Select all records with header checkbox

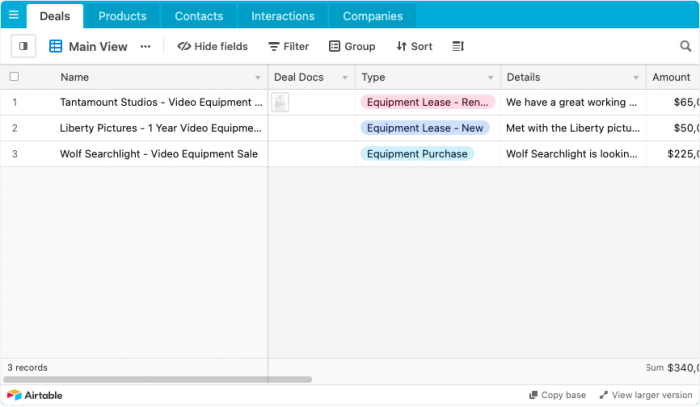click(x=14, y=77)
